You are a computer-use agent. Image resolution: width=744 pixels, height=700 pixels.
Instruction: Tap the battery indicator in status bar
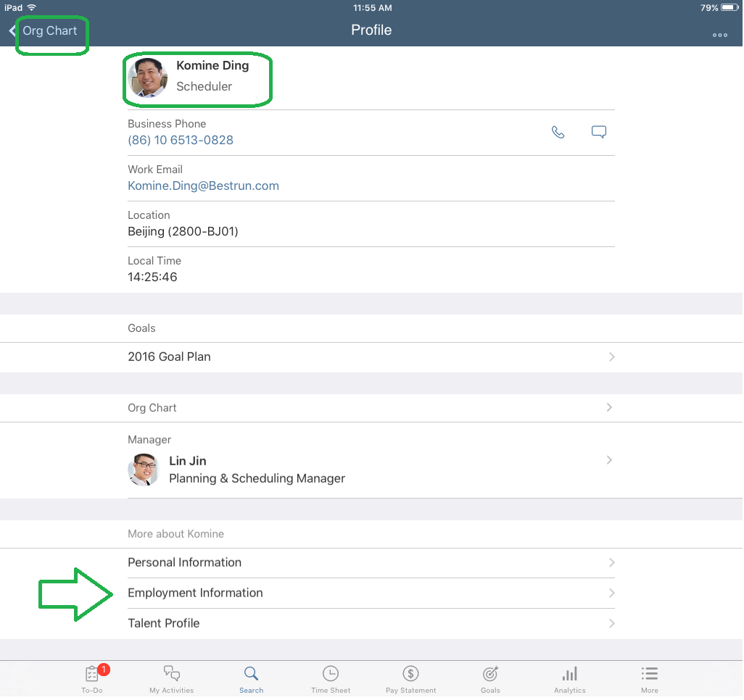click(729, 7)
